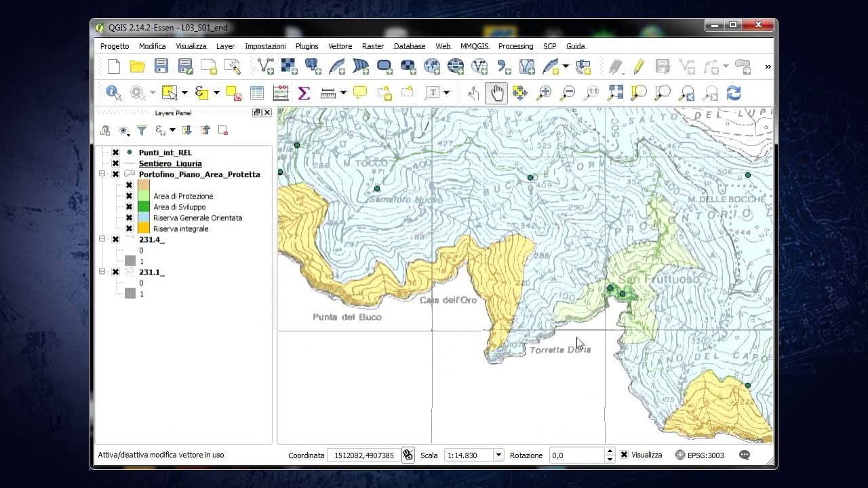Undock the Layers Panel float button
Image resolution: width=868 pixels, height=488 pixels.
point(257,113)
